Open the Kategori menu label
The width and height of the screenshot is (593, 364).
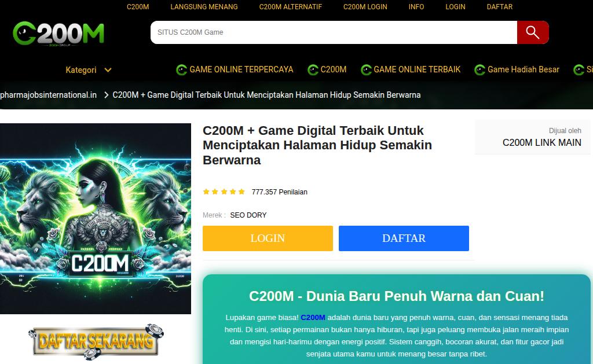[81, 70]
